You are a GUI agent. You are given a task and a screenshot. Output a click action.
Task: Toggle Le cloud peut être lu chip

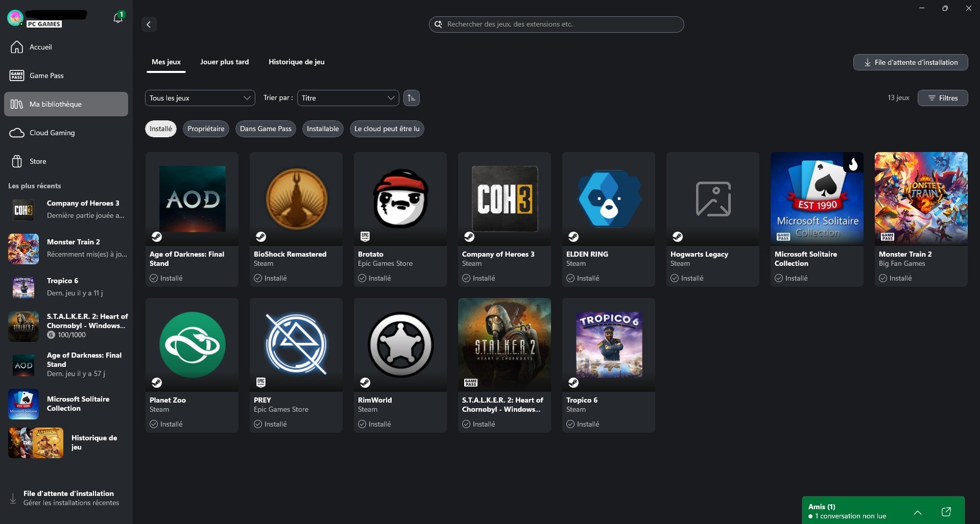pyautogui.click(x=387, y=129)
